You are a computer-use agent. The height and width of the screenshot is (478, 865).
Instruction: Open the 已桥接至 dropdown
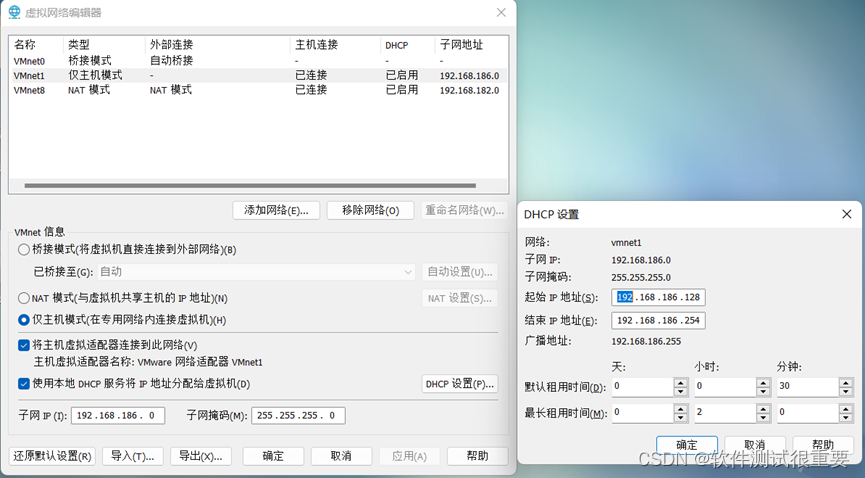[x=257, y=272]
